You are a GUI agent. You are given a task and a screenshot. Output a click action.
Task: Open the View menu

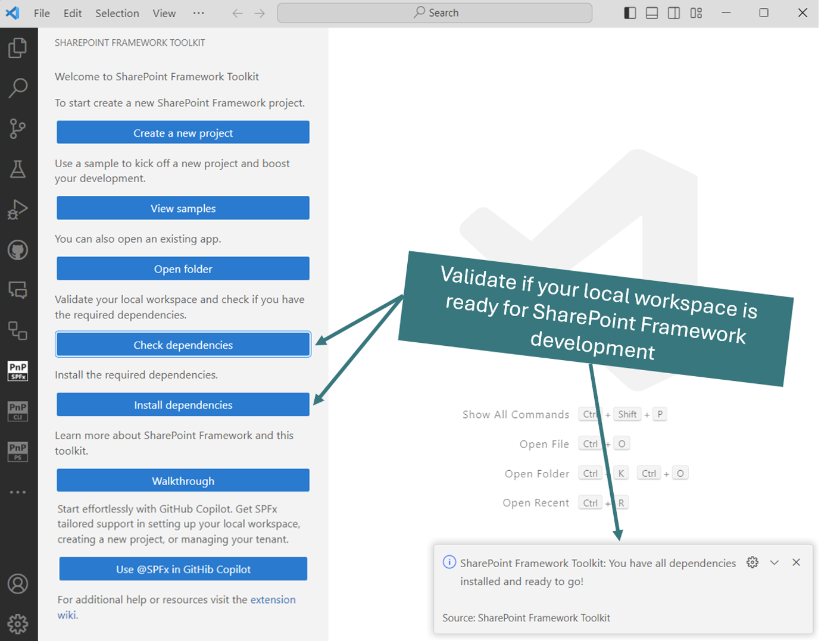164,13
